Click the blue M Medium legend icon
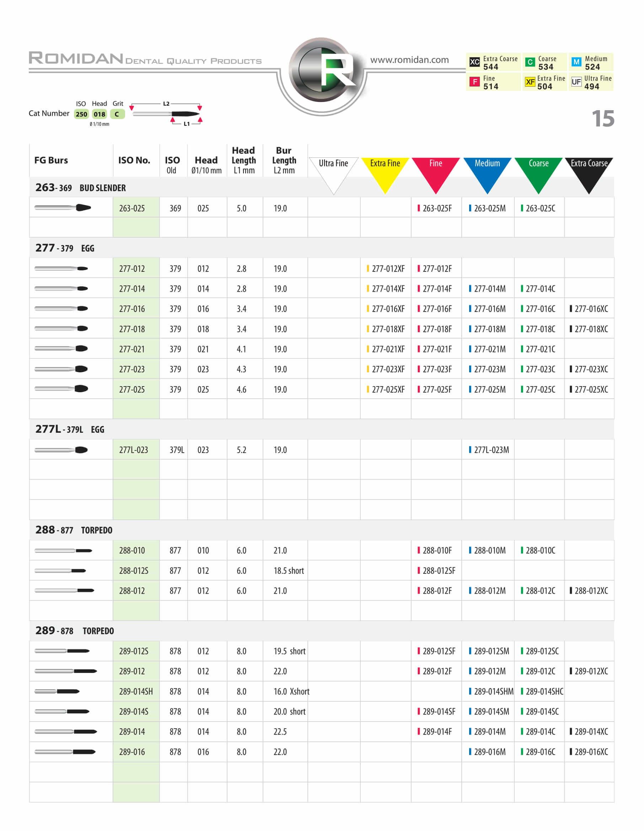Screen dimensions: 644x831 (576, 61)
